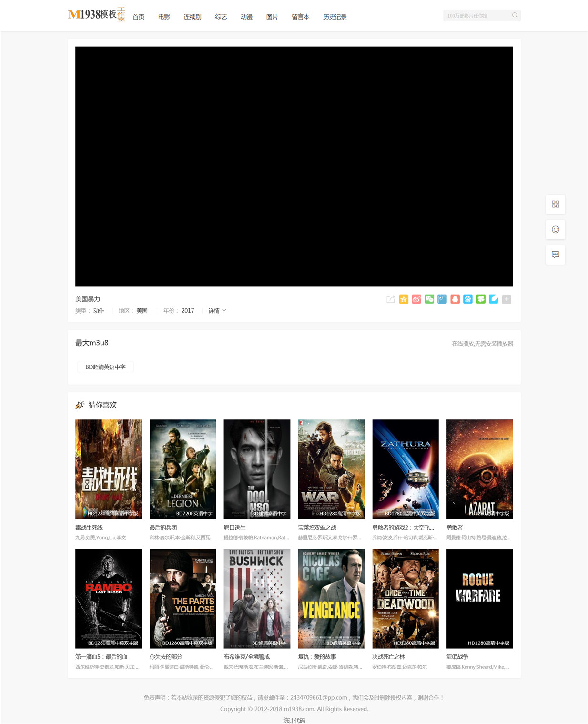The height and width of the screenshot is (724, 588).
Task: Open the Bushwick movie poster
Action: pos(257,598)
